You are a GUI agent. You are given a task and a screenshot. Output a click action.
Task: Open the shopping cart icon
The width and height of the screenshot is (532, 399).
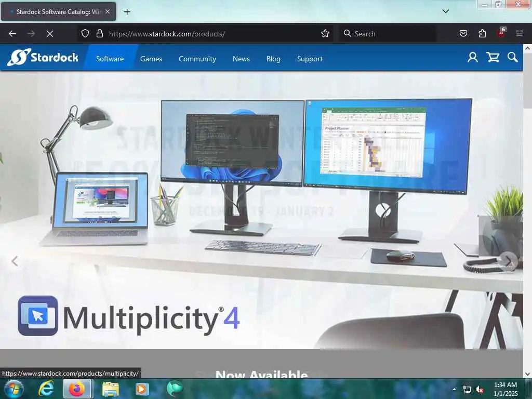493,57
